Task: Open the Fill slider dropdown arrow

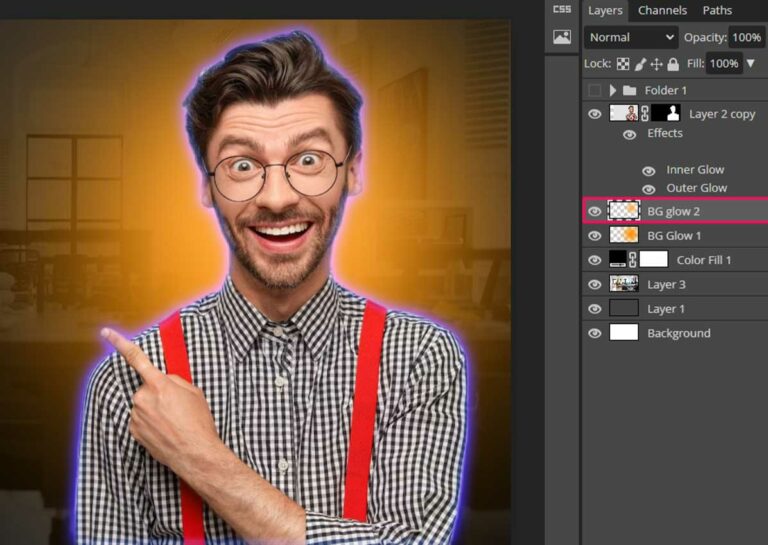Action: (x=751, y=63)
